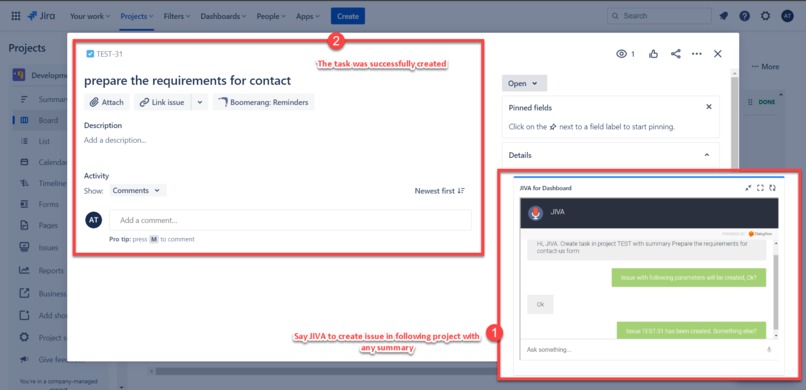Click the issue dialog vertical scrollbar
The image size is (806, 390).
click(735, 123)
